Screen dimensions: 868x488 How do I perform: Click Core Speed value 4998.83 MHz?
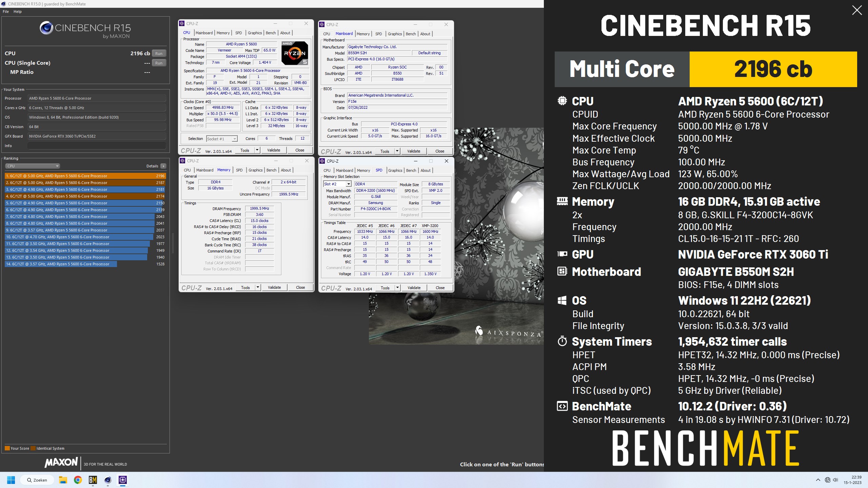pyautogui.click(x=223, y=107)
